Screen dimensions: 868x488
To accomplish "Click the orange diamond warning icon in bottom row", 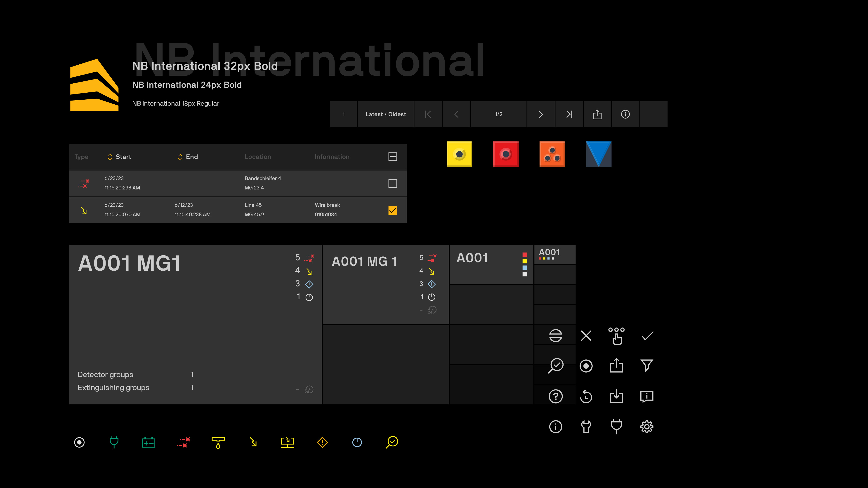I will point(323,442).
